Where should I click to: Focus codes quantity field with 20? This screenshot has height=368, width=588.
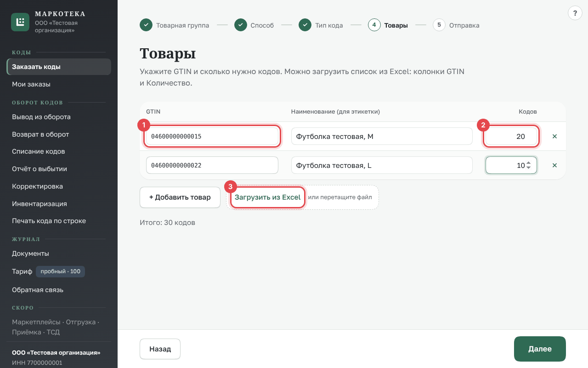coord(511,137)
